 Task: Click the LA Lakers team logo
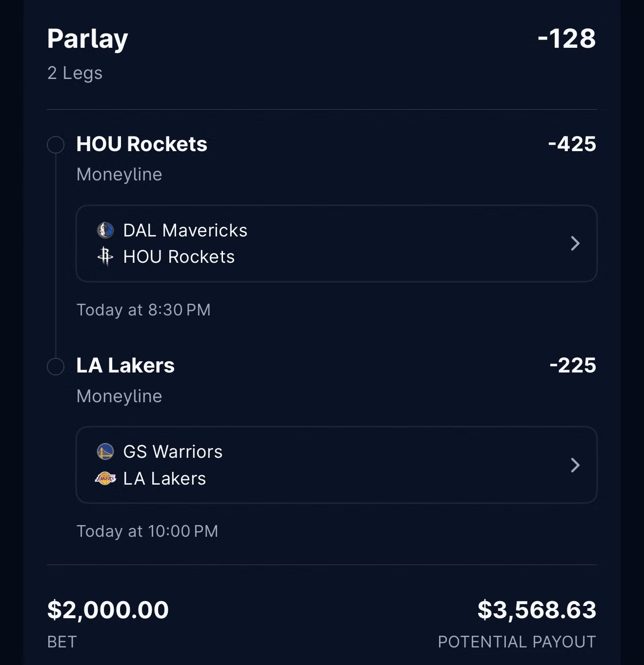[x=105, y=478]
